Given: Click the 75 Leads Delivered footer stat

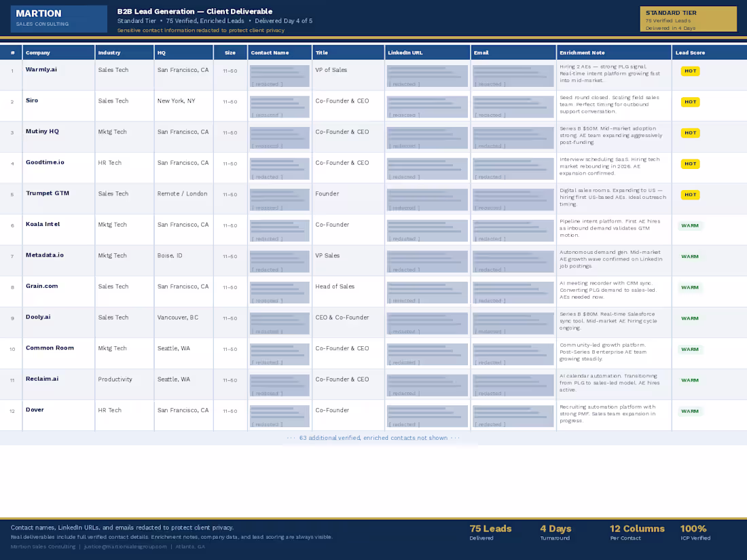Looking at the screenshot, I should point(491,532).
